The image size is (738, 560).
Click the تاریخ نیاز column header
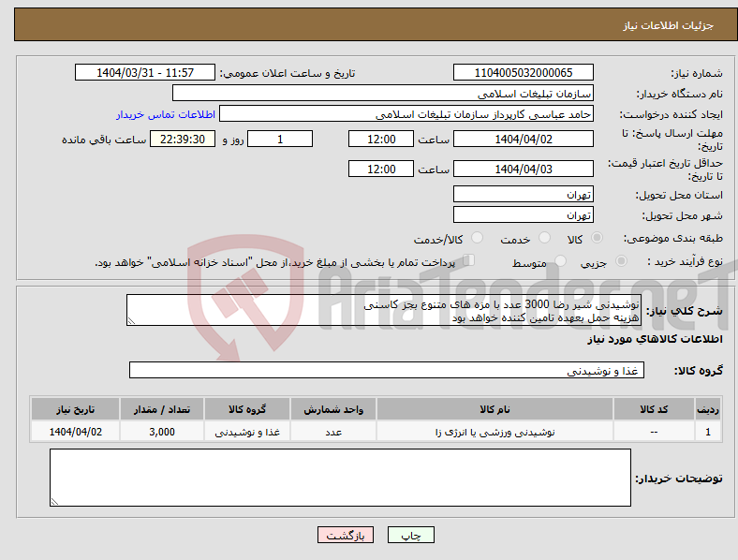click(x=75, y=409)
